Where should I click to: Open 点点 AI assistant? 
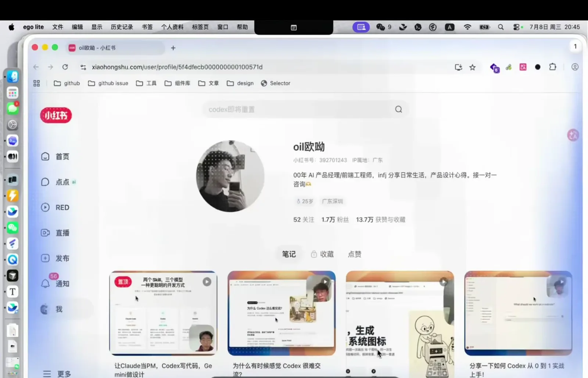point(58,182)
